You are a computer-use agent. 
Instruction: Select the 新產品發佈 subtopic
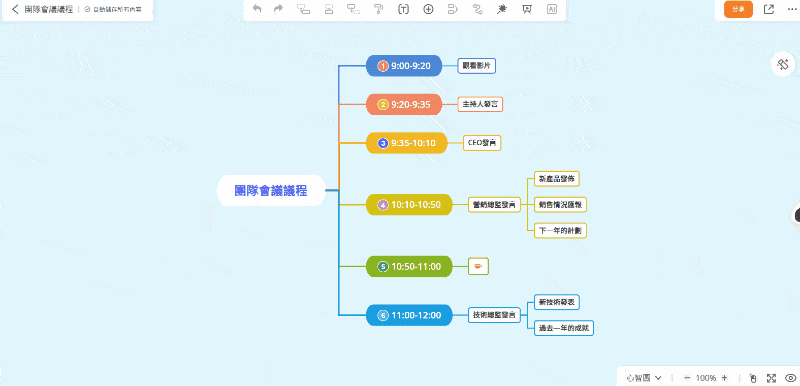tap(557, 179)
